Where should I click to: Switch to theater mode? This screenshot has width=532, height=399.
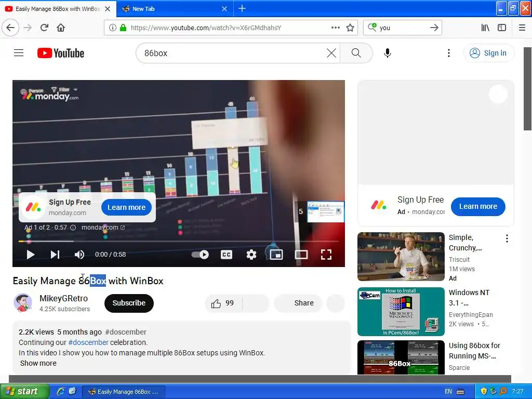pyautogui.click(x=301, y=255)
